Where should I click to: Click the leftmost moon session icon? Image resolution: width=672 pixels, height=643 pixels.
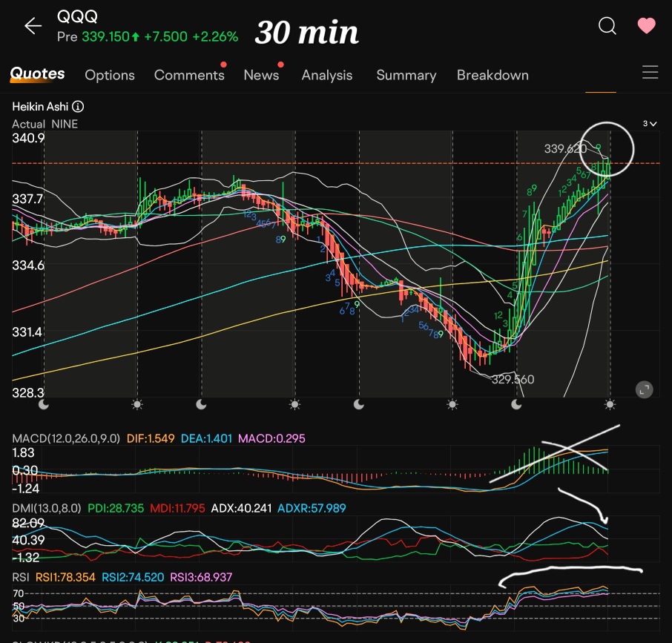pos(43,404)
